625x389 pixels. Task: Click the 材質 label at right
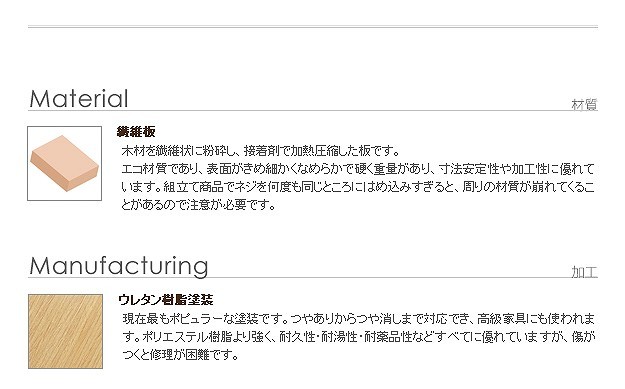point(584,105)
